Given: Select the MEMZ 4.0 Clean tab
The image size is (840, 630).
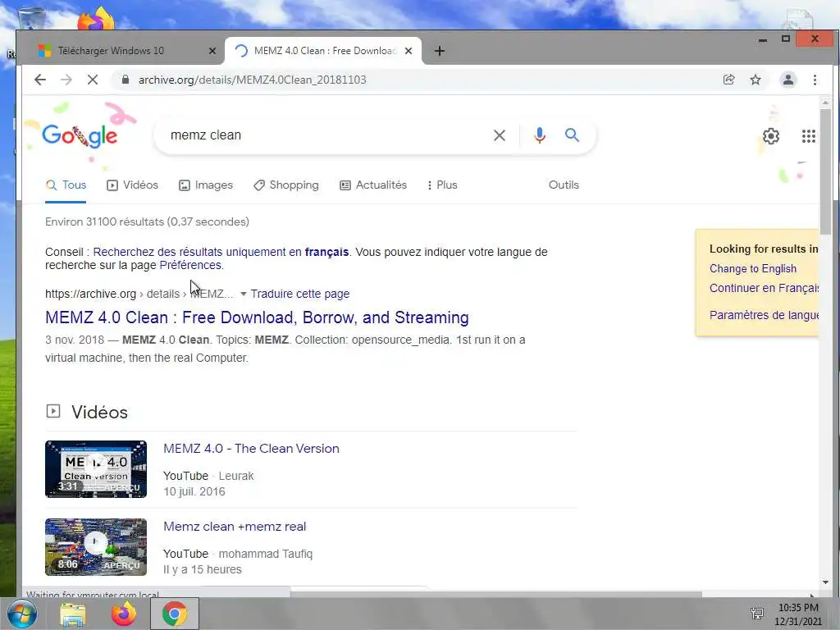Looking at the screenshot, I should point(325,51).
